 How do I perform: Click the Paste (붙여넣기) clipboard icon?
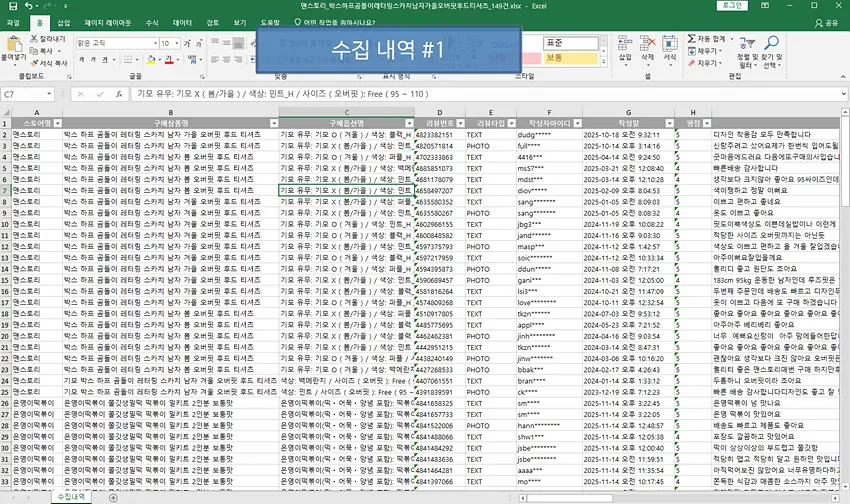[x=14, y=44]
